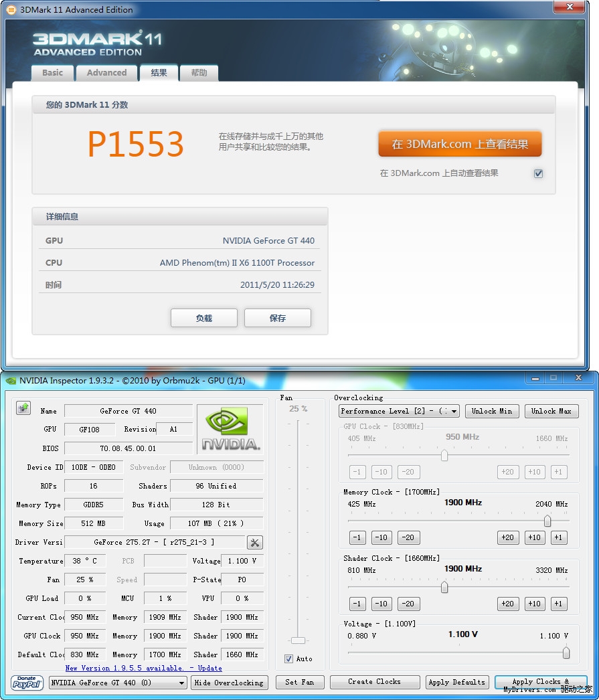The height and width of the screenshot is (700, 599).
Task: Click the NVIDIA Inspector title bar icon
Action: [x=11, y=381]
